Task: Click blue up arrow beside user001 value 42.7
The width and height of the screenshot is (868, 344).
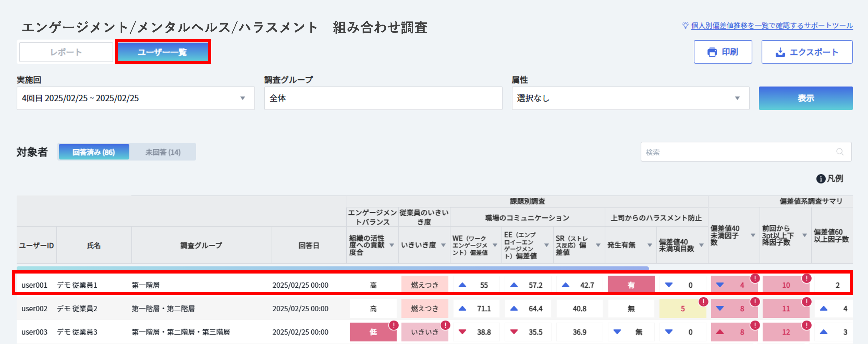Action: pos(565,285)
